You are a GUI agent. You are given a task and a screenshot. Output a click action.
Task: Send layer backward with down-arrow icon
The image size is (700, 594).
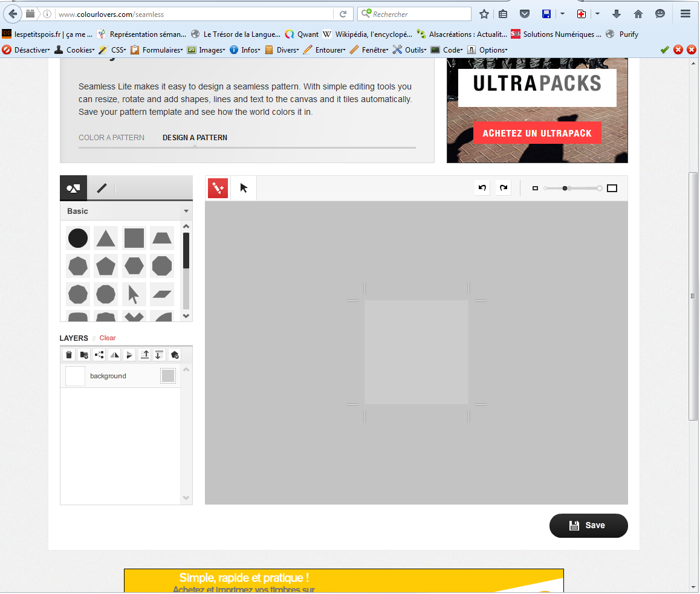[x=159, y=355]
